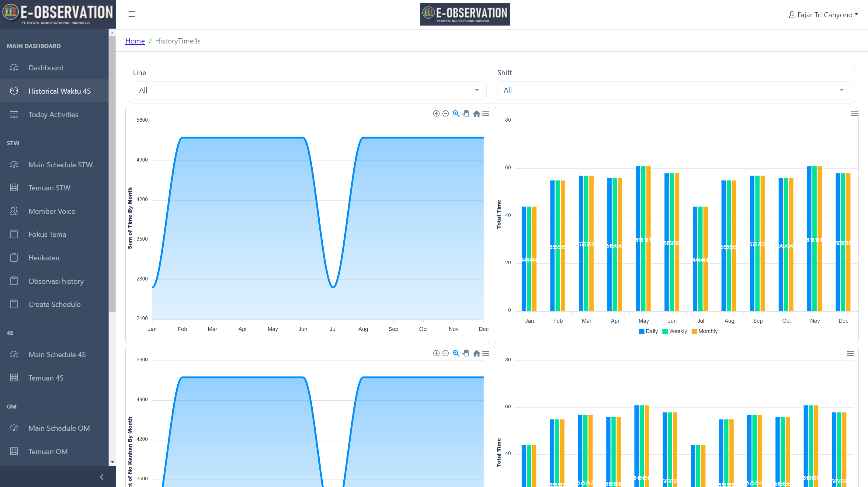
Task: Select the panning hand tool on second area chart
Action: 466,353
